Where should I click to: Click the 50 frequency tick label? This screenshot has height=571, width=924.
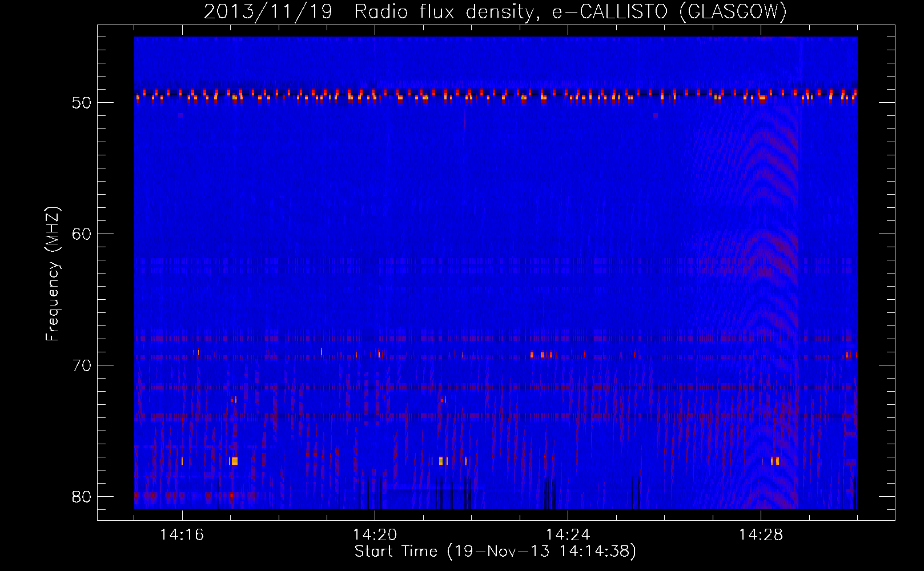[x=82, y=103]
